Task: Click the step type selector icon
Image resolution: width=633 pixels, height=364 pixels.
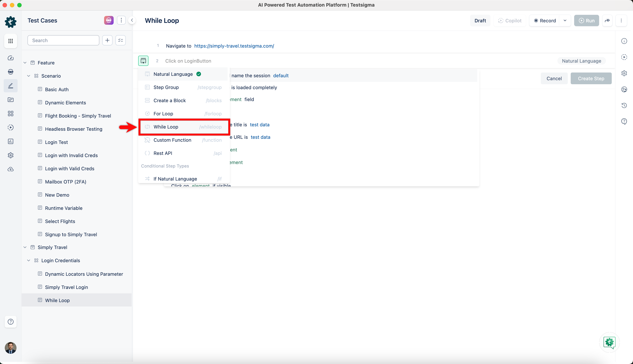Action: click(x=143, y=61)
